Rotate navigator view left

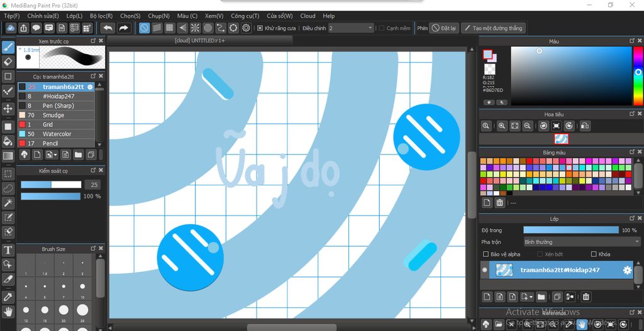(543, 126)
